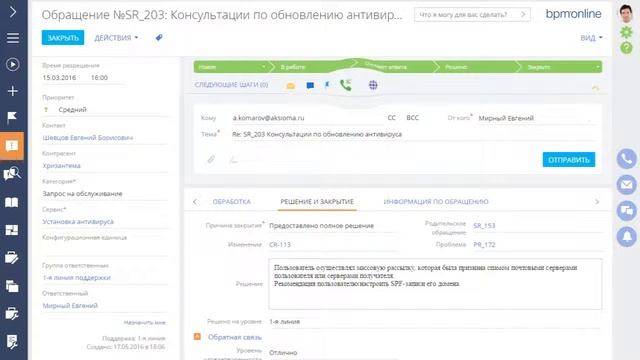Image resolution: width=640 pixels, height=360 pixels.
Task: Open the email panel on right side
Action: point(627,185)
